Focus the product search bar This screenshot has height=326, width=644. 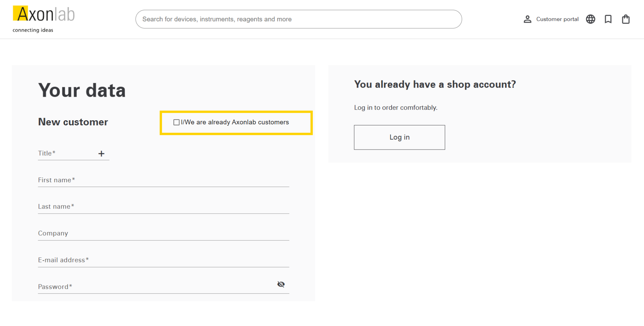[x=299, y=19]
